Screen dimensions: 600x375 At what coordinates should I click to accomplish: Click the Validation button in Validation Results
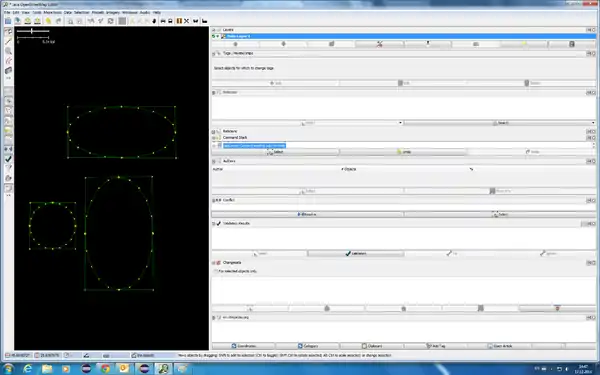355,254
